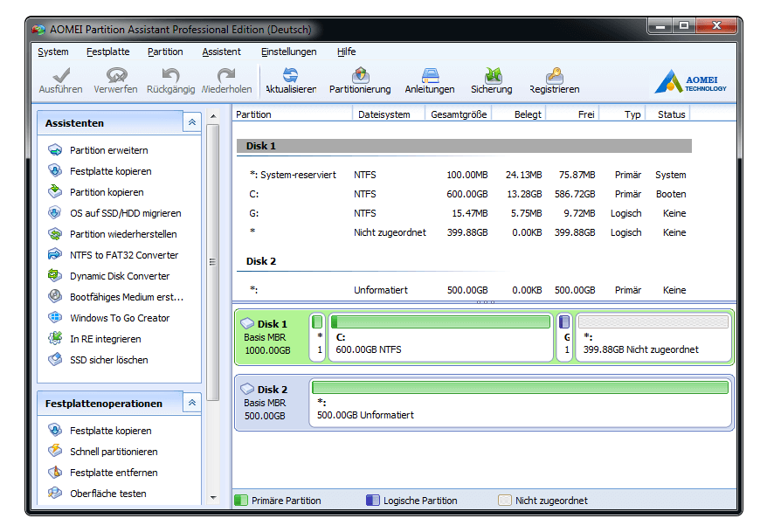Click the In RE integrieren icon
Screen dimensions: 767x532
(55, 338)
